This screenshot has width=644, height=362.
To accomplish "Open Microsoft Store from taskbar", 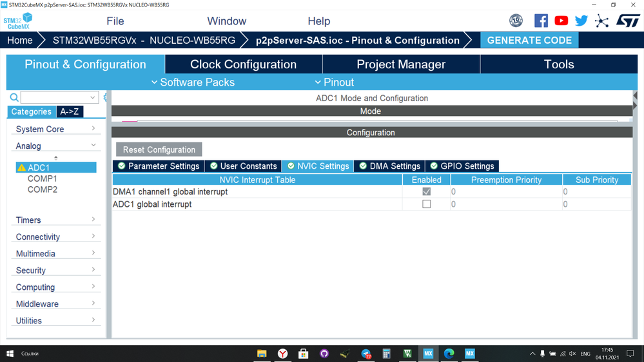I will (x=304, y=354).
